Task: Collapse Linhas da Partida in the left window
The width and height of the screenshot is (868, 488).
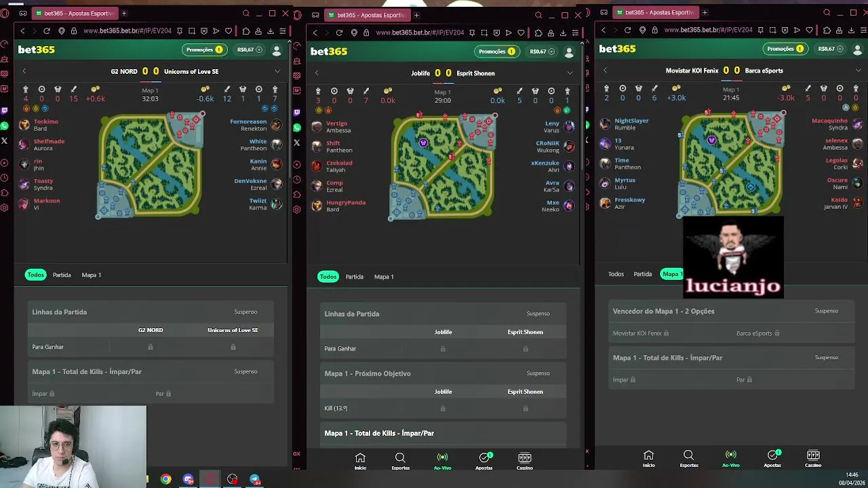Action: coord(151,312)
